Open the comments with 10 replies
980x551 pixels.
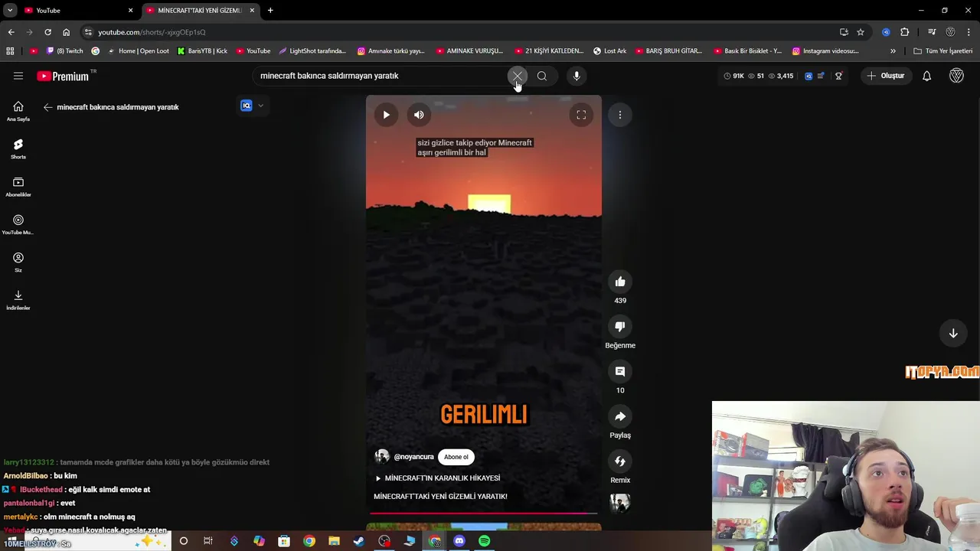620,371
